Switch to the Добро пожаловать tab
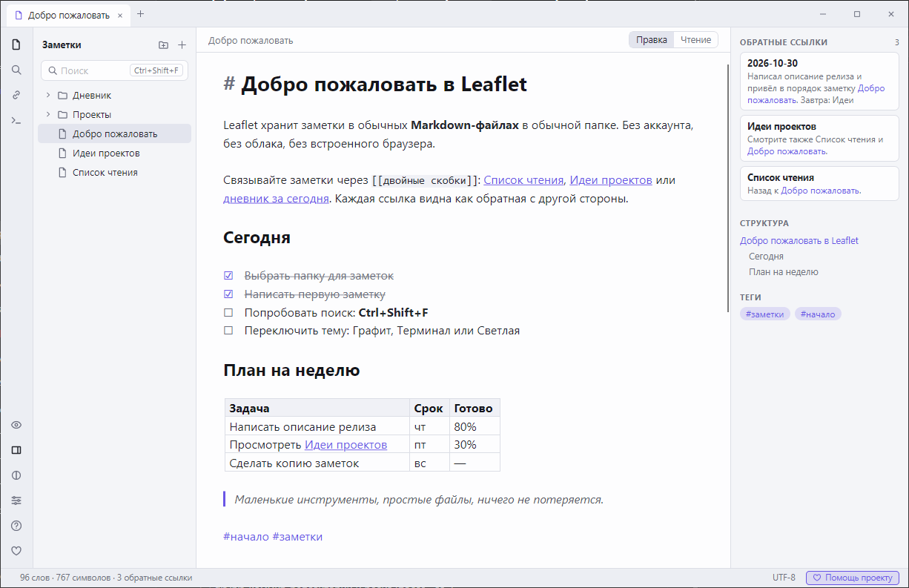This screenshot has height=588, width=909. [67, 15]
